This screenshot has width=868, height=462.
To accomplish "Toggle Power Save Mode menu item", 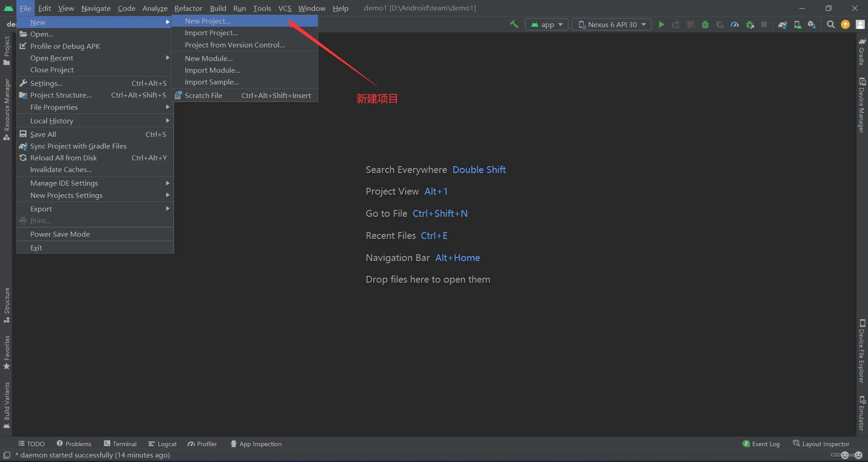I will 95,234.
